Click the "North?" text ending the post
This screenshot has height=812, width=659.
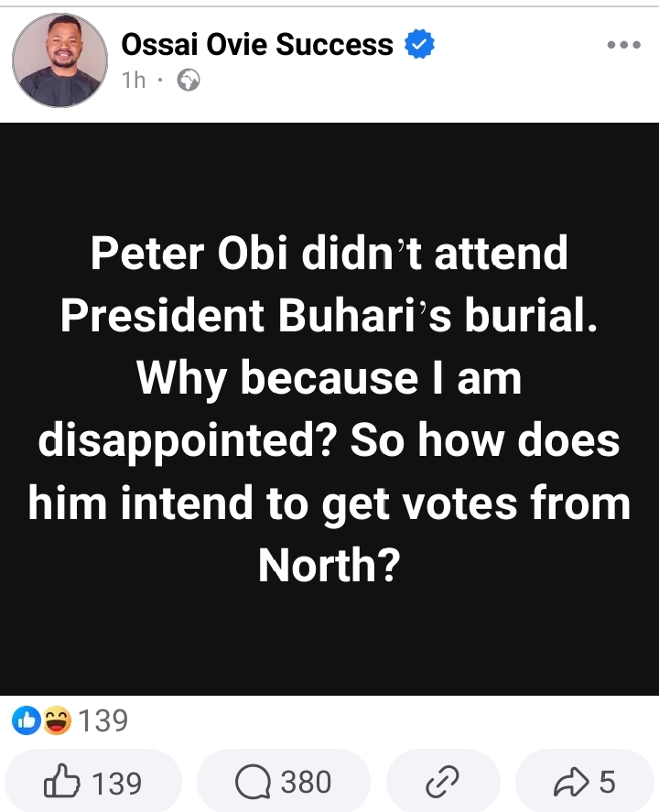[x=329, y=567]
